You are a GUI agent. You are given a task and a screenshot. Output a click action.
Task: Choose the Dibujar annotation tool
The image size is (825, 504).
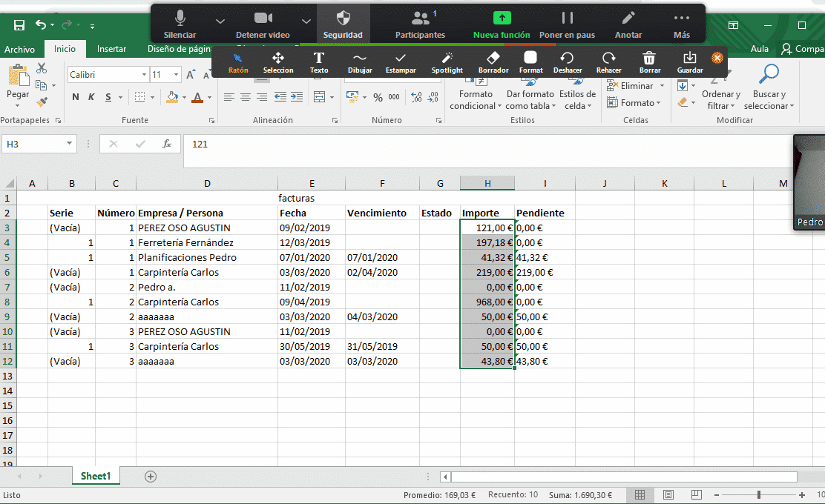click(360, 62)
